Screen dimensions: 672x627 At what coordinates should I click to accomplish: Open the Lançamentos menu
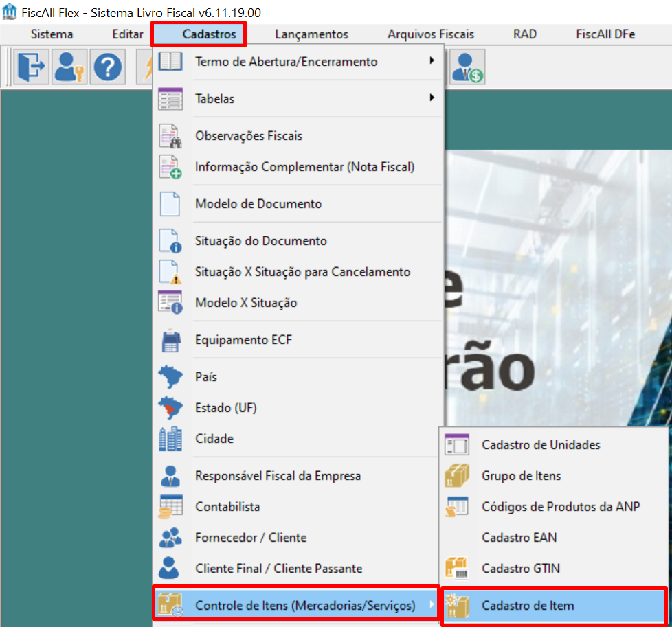pos(311,34)
